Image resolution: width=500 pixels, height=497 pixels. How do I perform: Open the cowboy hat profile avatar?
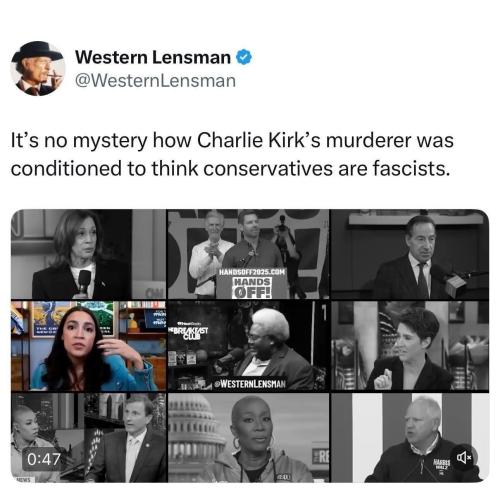[x=38, y=68]
